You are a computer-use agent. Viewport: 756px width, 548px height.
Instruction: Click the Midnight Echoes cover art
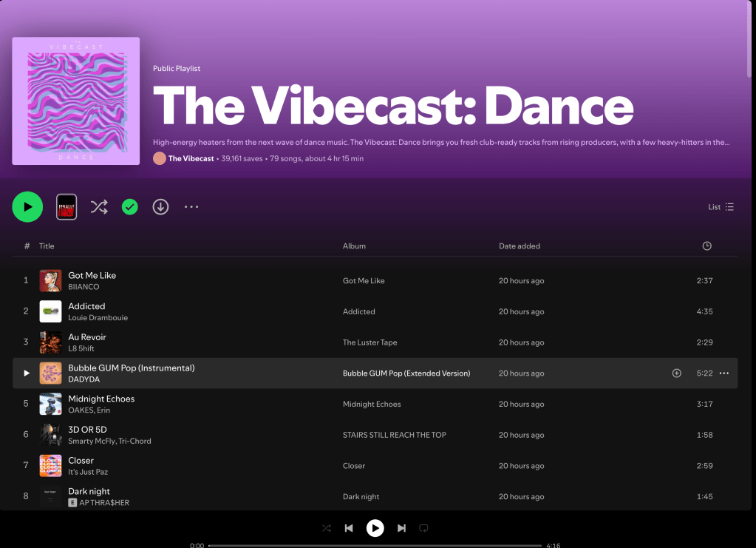pyautogui.click(x=51, y=405)
